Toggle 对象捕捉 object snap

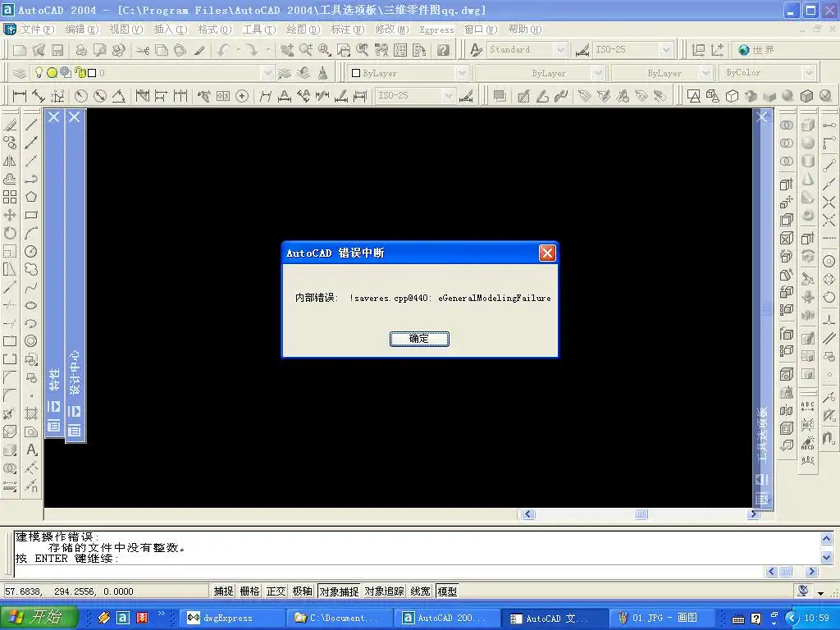[x=339, y=591]
